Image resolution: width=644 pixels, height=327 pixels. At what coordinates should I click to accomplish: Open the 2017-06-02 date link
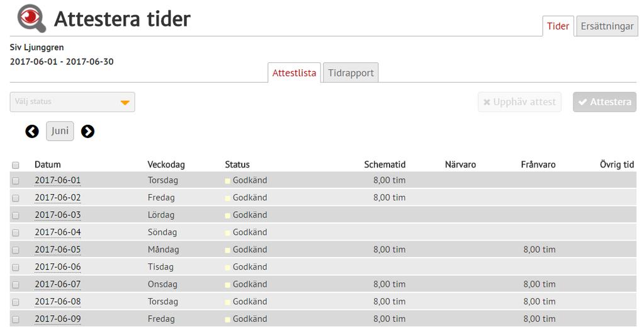57,197
